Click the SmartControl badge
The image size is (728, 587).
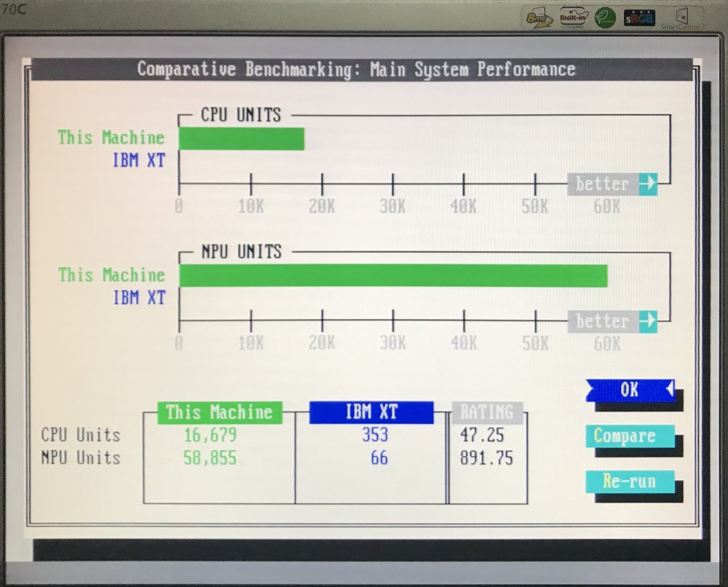[680, 18]
